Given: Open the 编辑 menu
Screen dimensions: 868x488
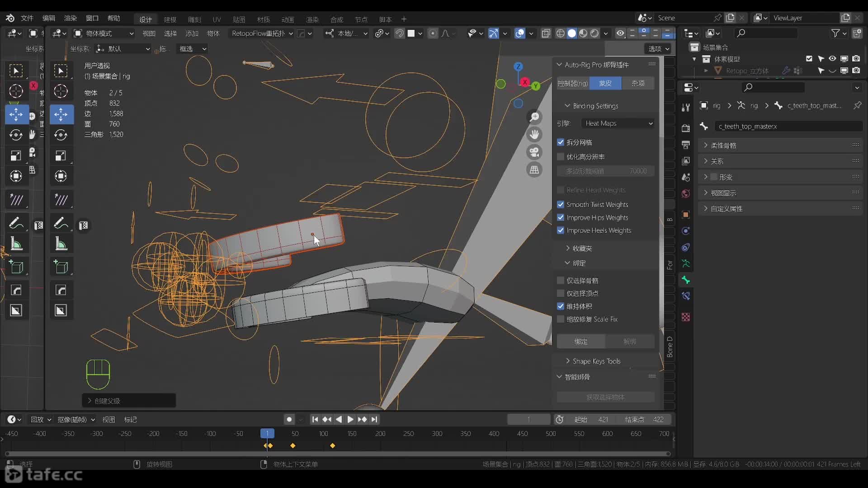Looking at the screenshot, I should click(x=49, y=18).
